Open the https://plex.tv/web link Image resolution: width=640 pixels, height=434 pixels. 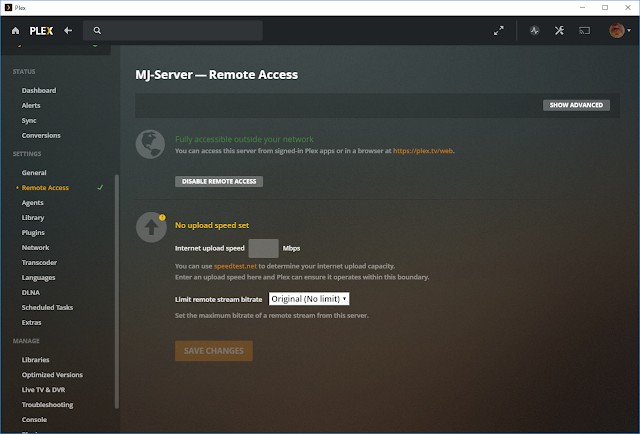pyautogui.click(x=423, y=151)
